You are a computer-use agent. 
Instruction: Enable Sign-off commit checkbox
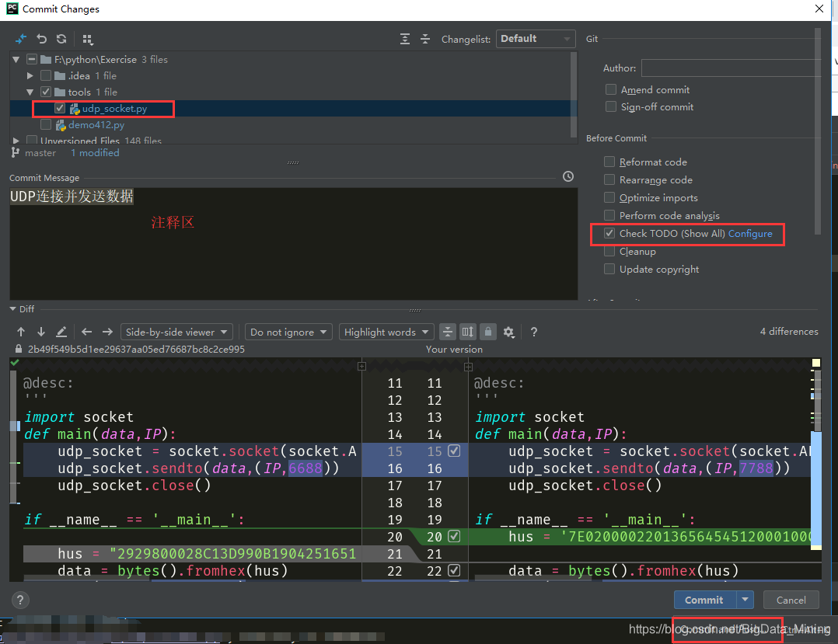tap(611, 106)
